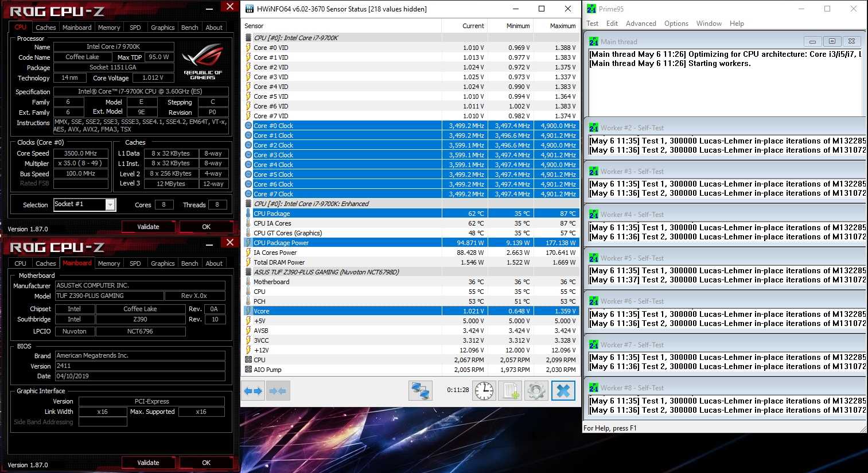Open the Advanced menu in Prime95
This screenshot has width=868, height=473.
[641, 24]
